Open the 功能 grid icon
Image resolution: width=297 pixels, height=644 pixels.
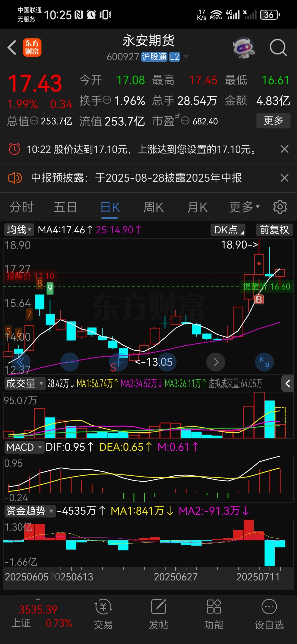click(214, 607)
